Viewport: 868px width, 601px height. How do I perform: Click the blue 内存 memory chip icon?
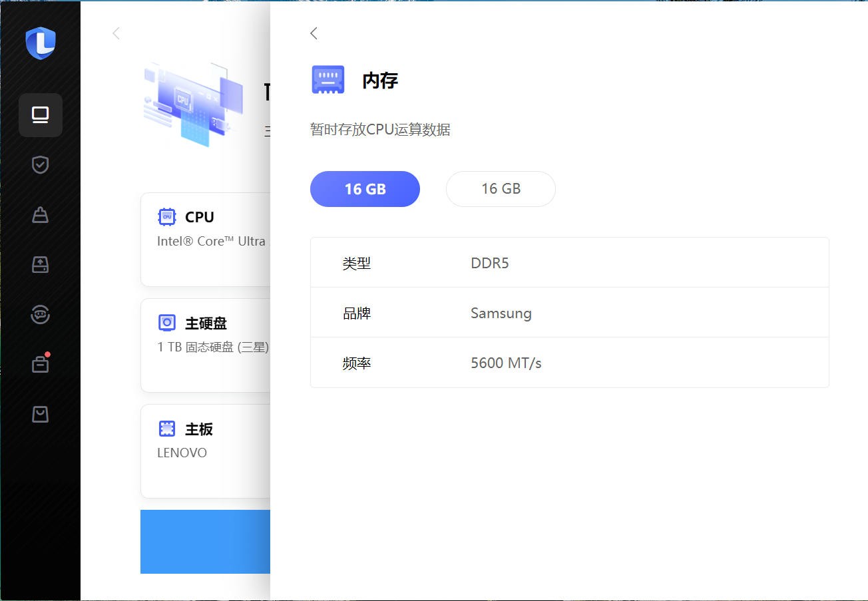(328, 80)
